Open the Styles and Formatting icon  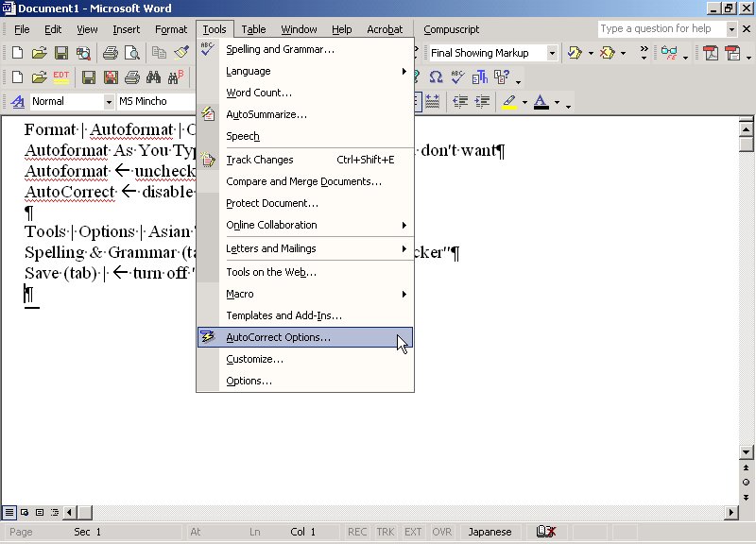15,101
